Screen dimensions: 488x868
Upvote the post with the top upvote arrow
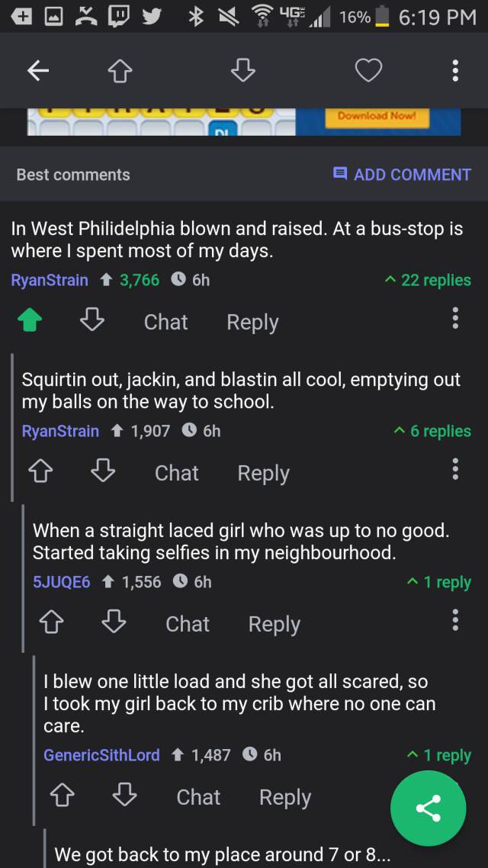pos(120,69)
